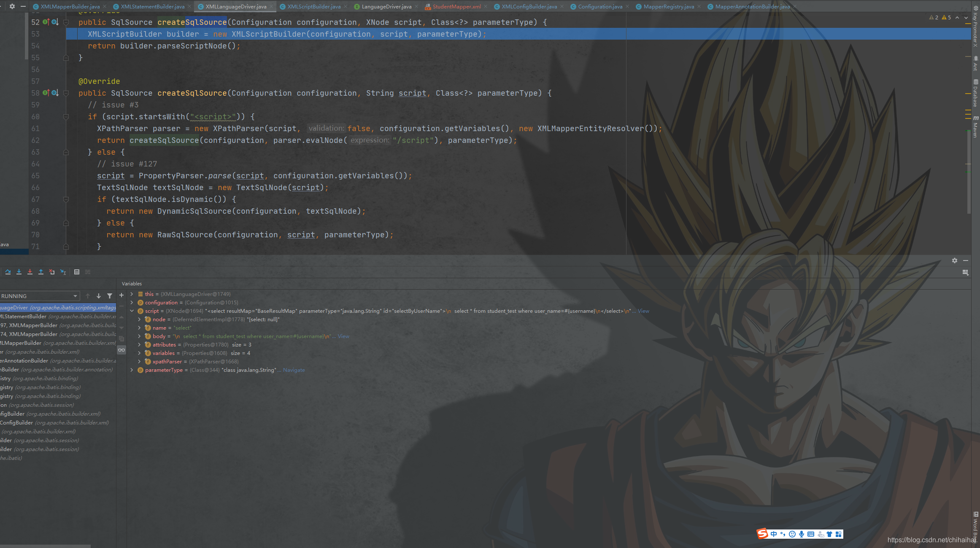
Task: Click the blue Step Into icon
Action: [x=19, y=272]
